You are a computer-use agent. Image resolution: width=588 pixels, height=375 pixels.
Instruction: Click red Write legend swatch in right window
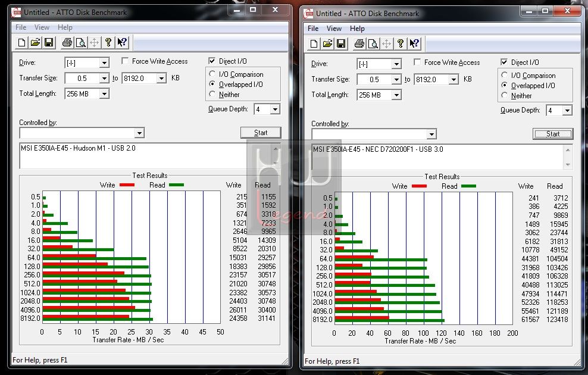[x=419, y=186]
